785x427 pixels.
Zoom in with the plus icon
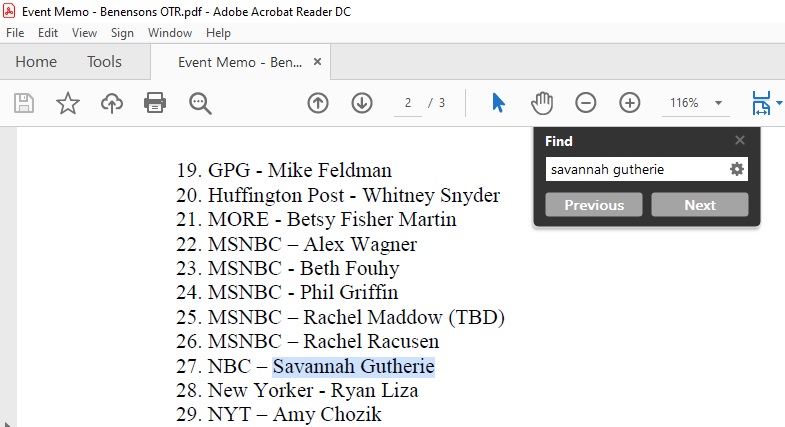(629, 103)
